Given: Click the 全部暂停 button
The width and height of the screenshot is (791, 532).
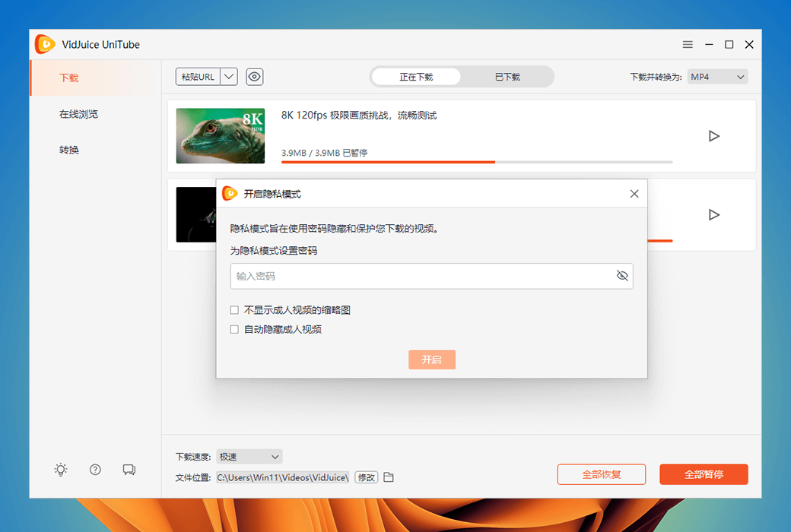Looking at the screenshot, I should 704,474.
